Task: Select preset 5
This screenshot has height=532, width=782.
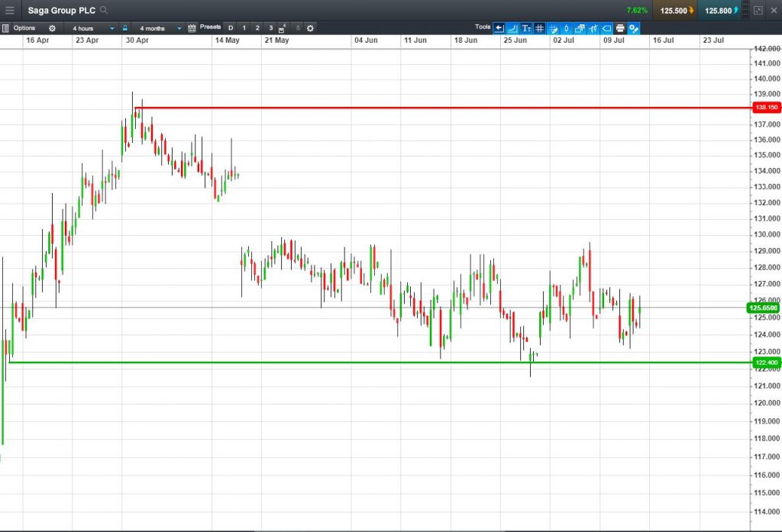Action: tap(298, 28)
